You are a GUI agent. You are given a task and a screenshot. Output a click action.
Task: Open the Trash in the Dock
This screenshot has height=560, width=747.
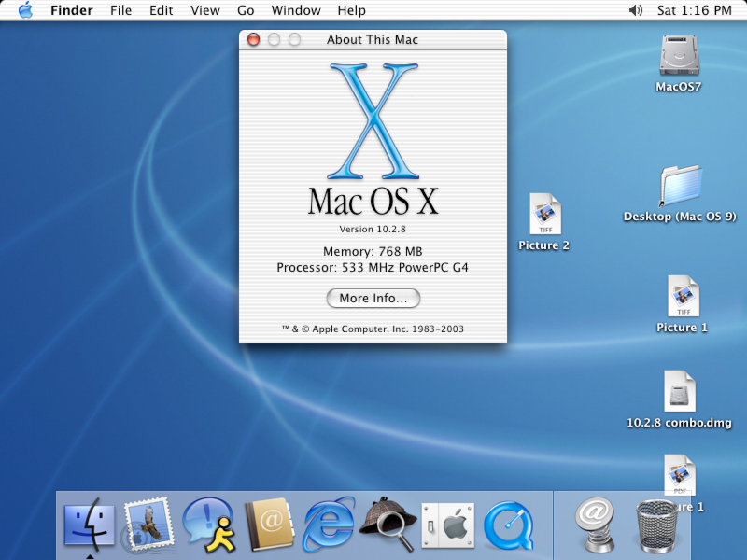pos(656,525)
